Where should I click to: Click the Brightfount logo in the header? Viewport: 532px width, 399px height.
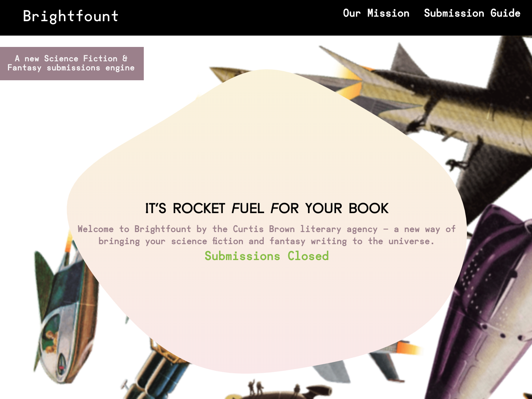pyautogui.click(x=70, y=16)
